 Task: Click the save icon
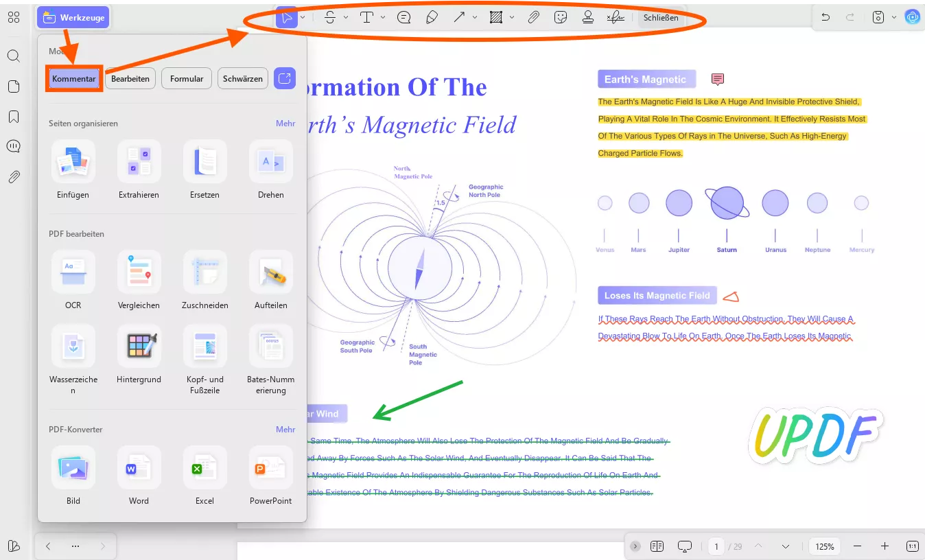tap(878, 17)
